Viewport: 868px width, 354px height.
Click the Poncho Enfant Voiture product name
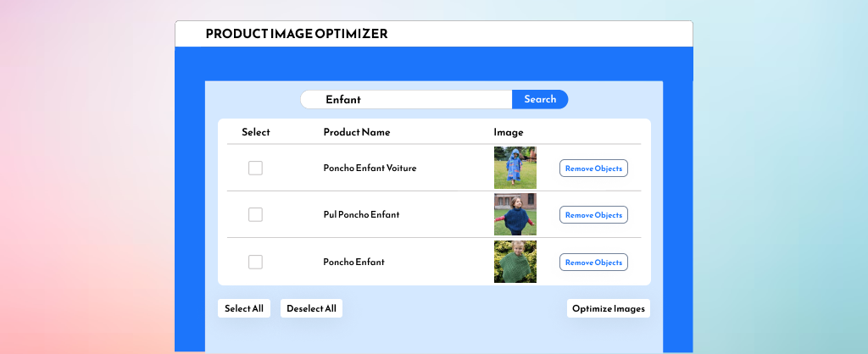coord(370,168)
